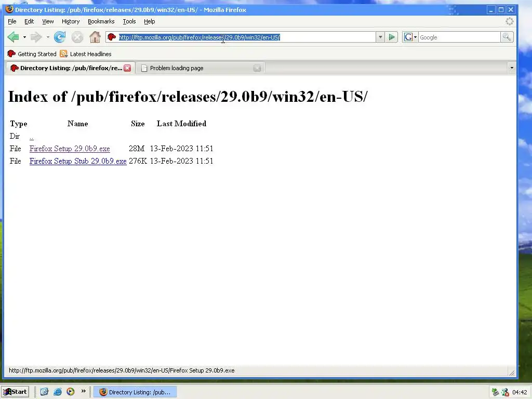Click the Index of page heading
This screenshot has height=399, width=532.
188,97
